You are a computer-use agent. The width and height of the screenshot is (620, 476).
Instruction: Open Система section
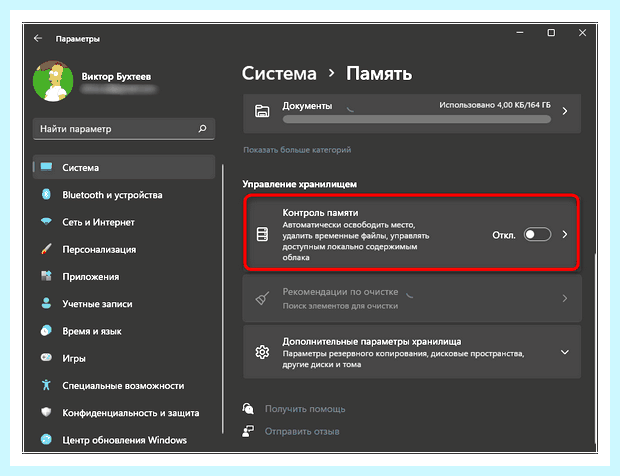pyautogui.click(x=124, y=167)
